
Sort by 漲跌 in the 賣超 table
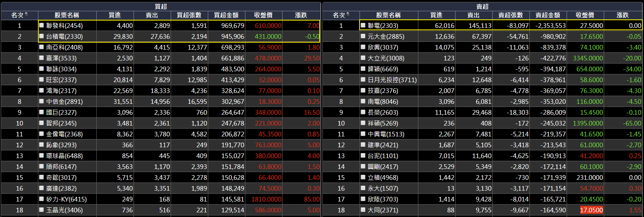(x=623, y=15)
